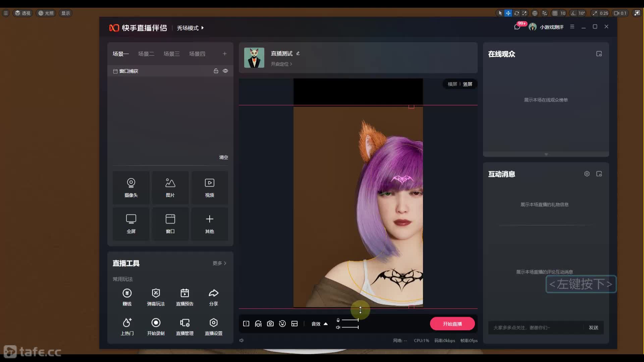Viewport: 644px width, 362px height.
Task: Click 发送 to send message
Action: coord(593,327)
